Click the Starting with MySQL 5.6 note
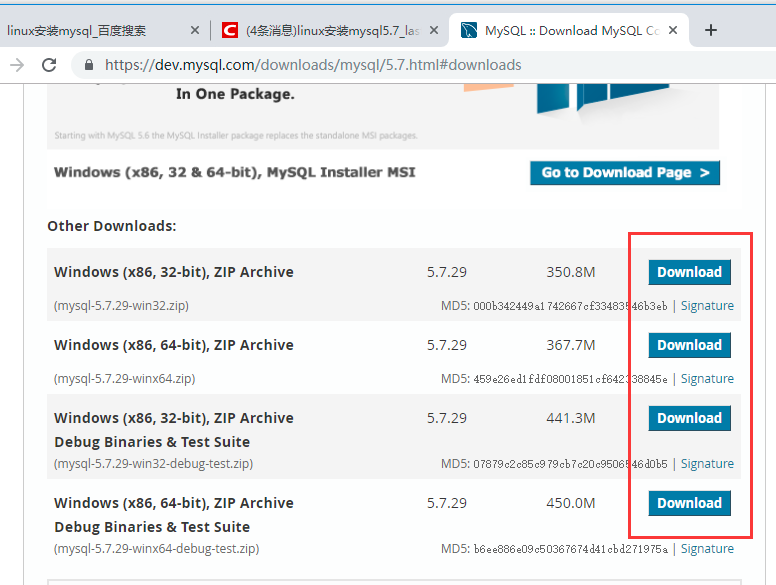The width and height of the screenshot is (776, 585). 236,136
